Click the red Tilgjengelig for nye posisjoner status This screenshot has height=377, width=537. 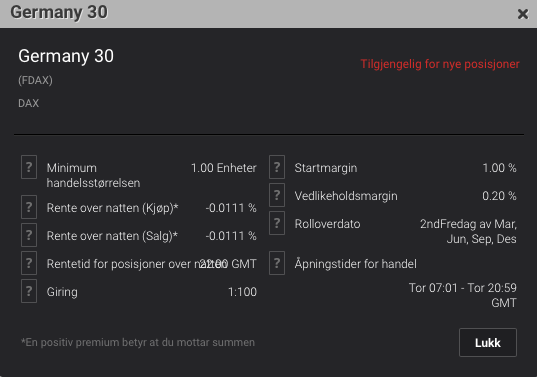click(x=440, y=64)
